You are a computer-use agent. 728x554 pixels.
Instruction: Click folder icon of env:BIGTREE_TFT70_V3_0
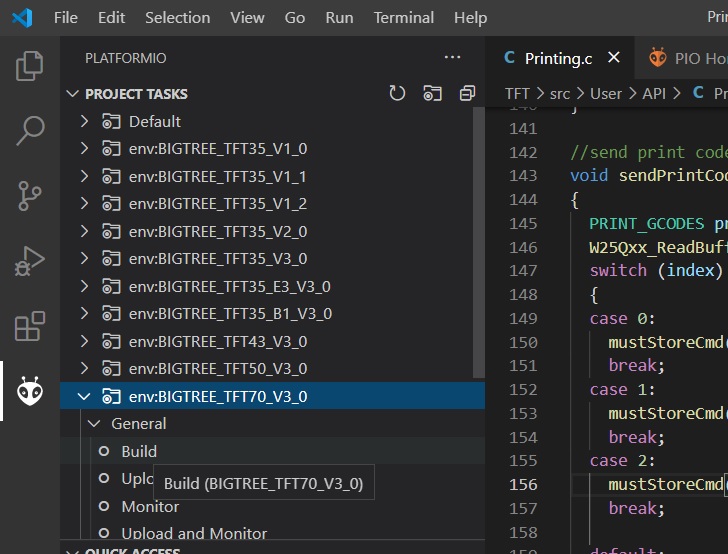(x=111, y=397)
